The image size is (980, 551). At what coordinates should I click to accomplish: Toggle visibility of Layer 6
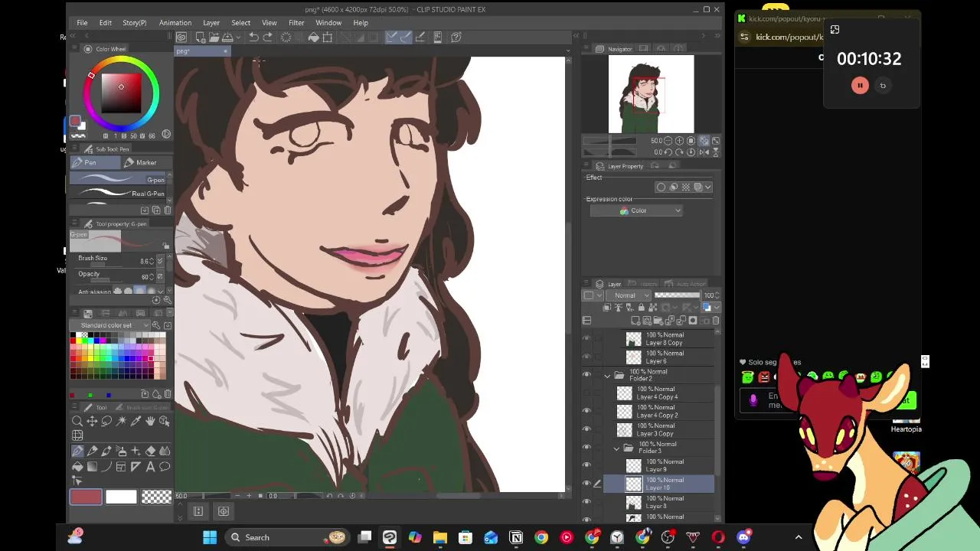click(586, 357)
